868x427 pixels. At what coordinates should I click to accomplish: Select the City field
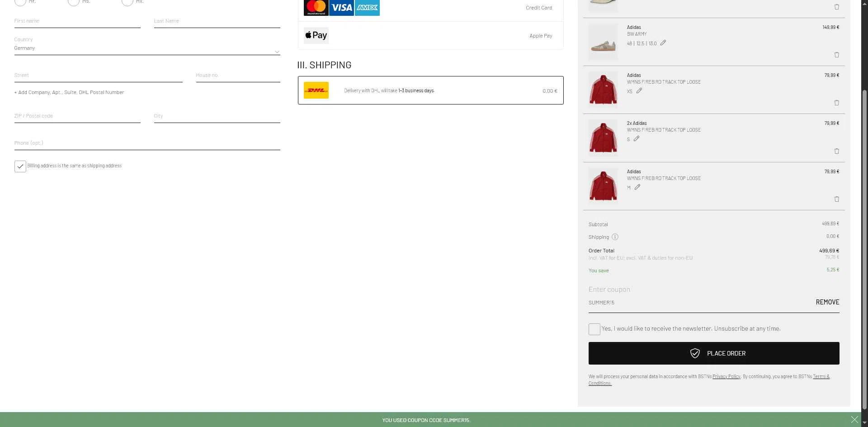[x=217, y=116]
